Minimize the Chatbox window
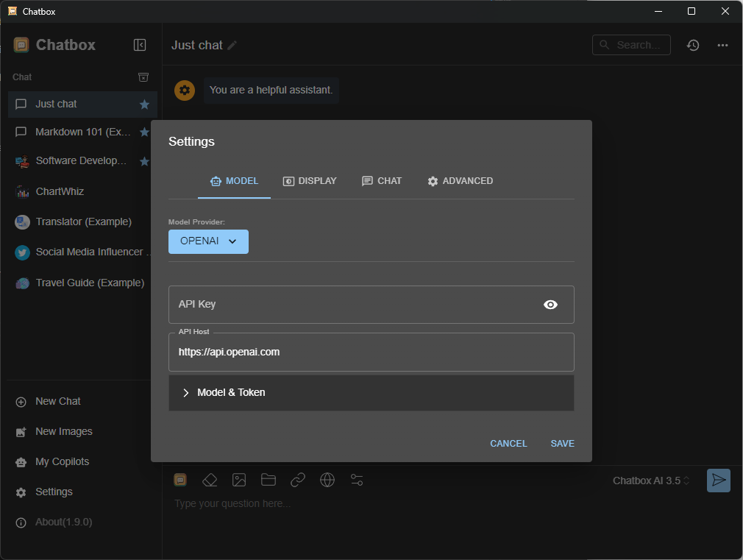This screenshot has height=560, width=743. coord(658,11)
